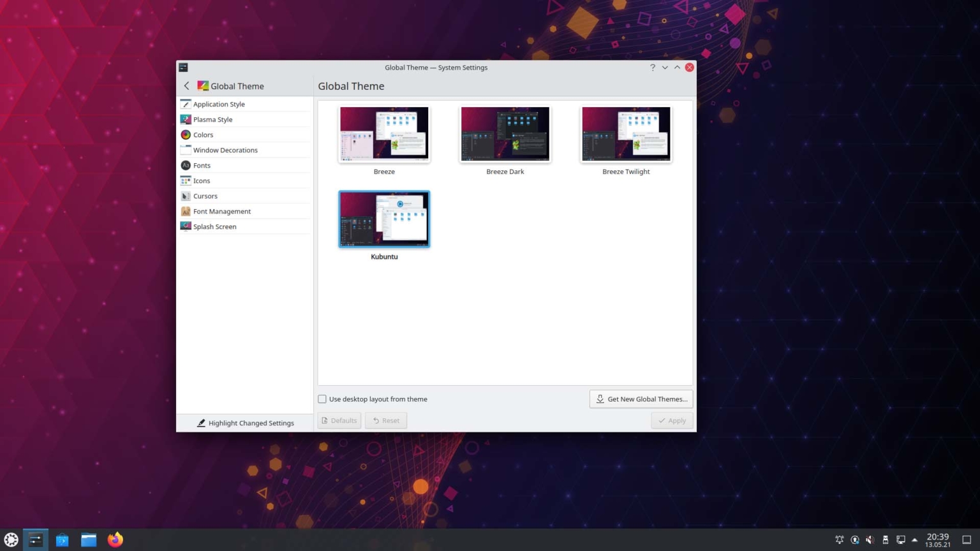Launch Firefox from the taskbar
The image size is (980, 551).
point(115,540)
